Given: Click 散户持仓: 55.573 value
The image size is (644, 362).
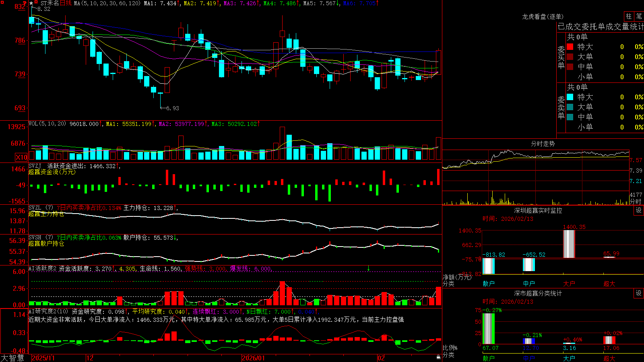Looking at the screenshot, I should coord(150,238).
